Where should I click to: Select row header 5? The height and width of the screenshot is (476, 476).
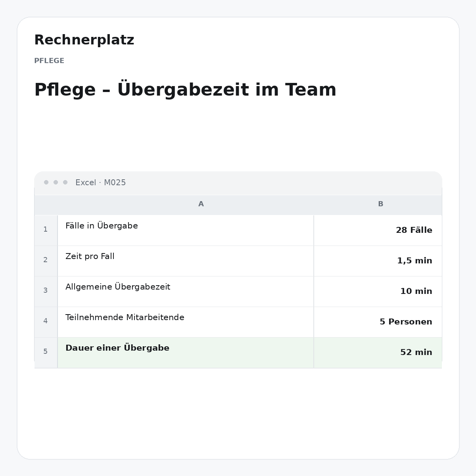tap(46, 352)
